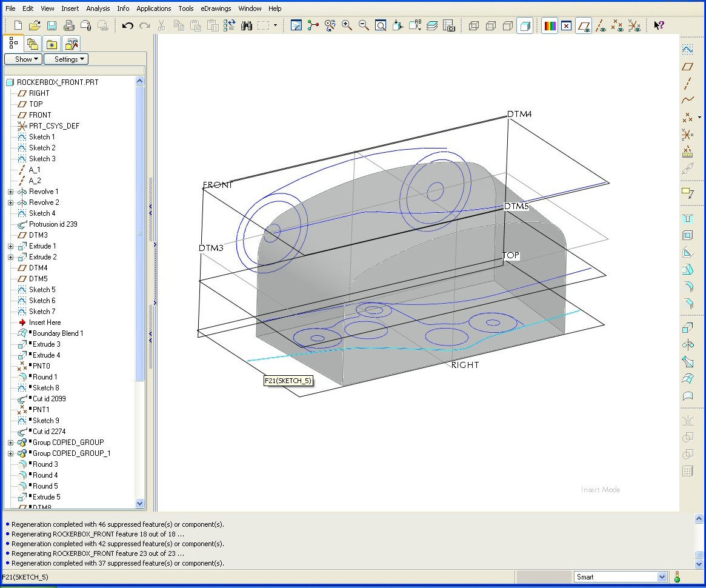The width and height of the screenshot is (706, 588).
Task: Open the Analysis menu
Action: point(98,8)
